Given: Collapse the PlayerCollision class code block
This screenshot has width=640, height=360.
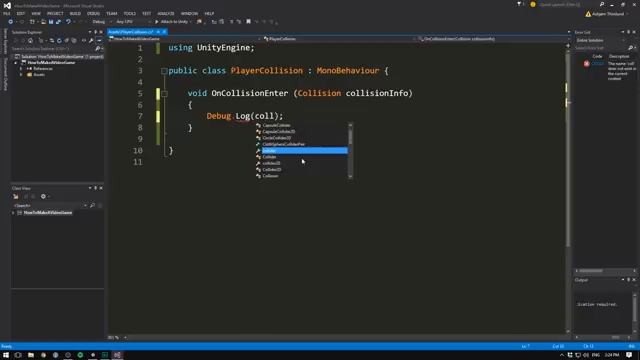Looking at the screenshot, I should pos(164,71).
